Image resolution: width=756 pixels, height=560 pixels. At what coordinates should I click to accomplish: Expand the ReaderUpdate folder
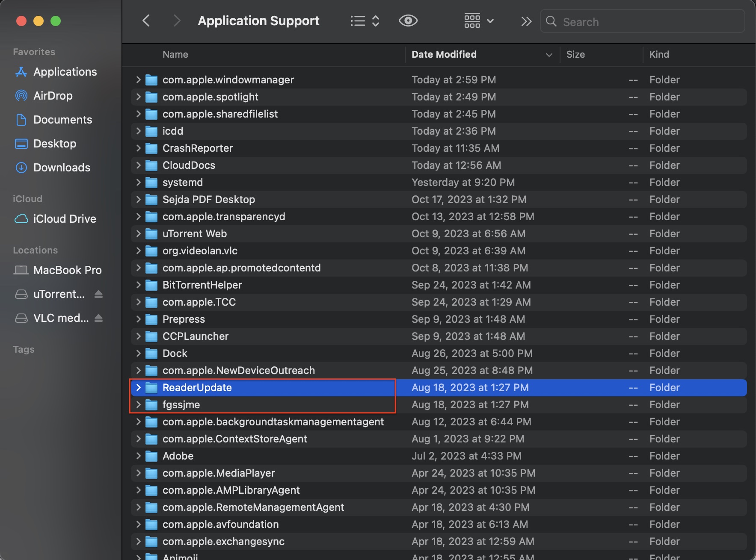coord(138,387)
